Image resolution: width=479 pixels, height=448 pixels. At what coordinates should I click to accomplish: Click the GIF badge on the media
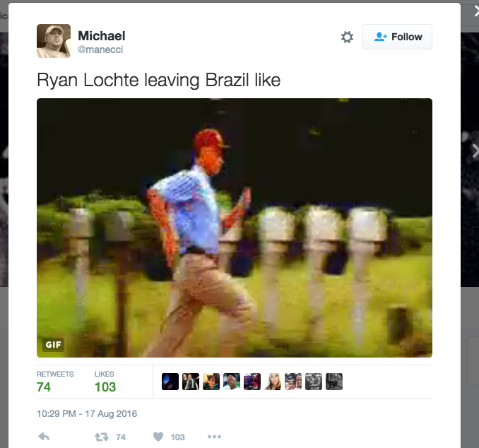[53, 345]
